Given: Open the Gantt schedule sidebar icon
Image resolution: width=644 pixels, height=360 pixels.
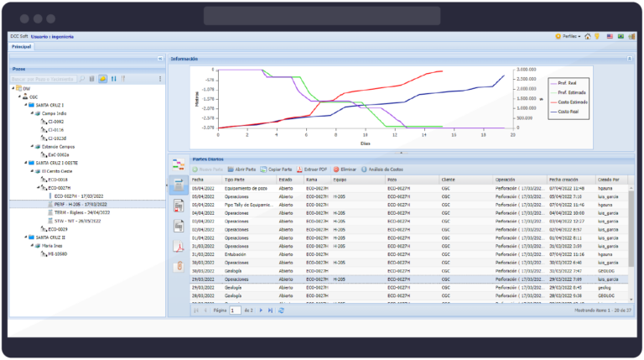Looking at the screenshot, I should coord(179,164).
